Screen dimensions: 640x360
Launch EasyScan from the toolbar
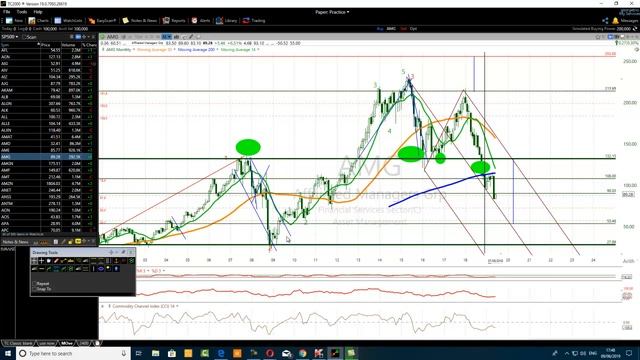pyautogui.click(x=102, y=20)
